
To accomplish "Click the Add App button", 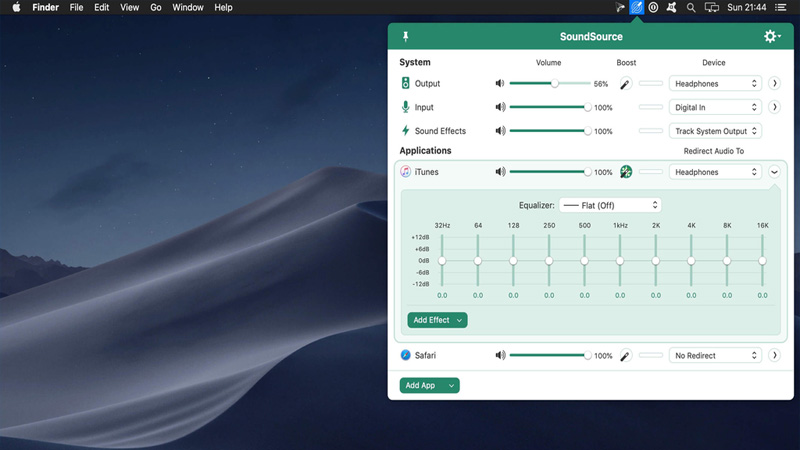I will (x=429, y=385).
